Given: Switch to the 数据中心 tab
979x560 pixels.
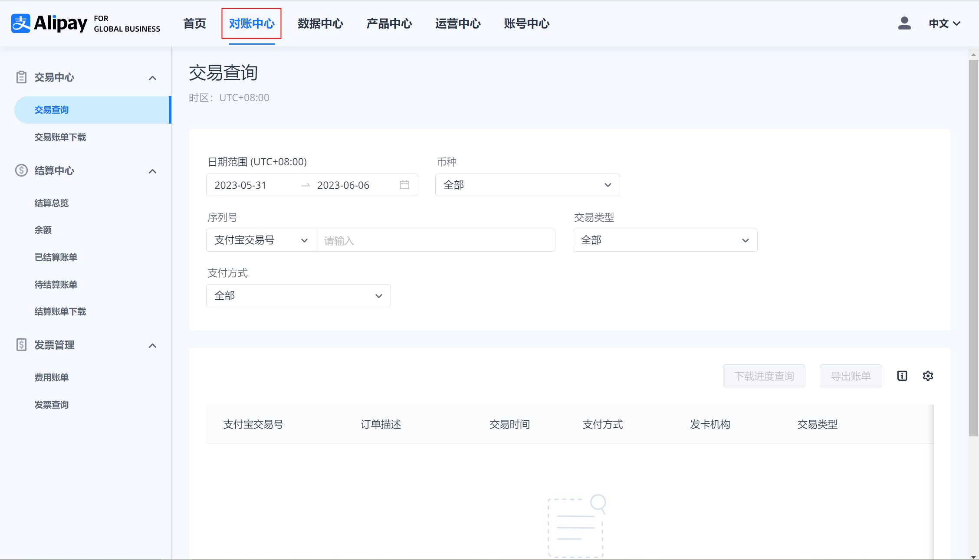Looking at the screenshot, I should click(320, 23).
